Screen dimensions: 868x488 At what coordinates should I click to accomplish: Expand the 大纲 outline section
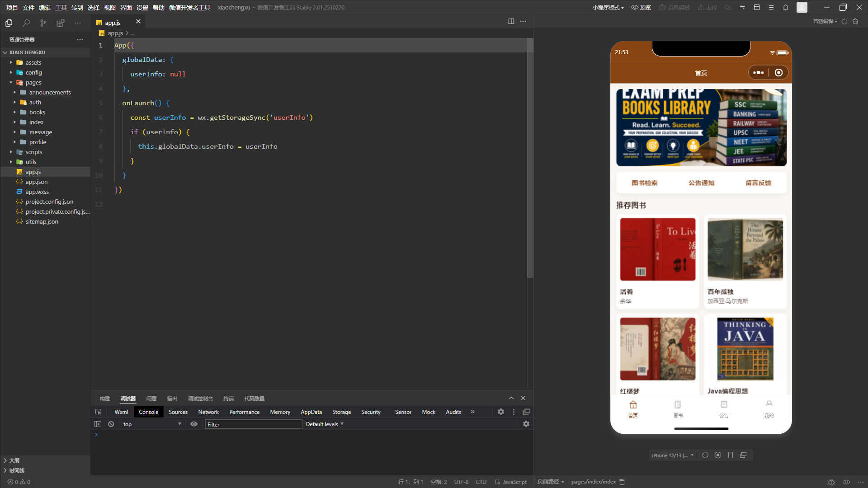(x=14, y=460)
